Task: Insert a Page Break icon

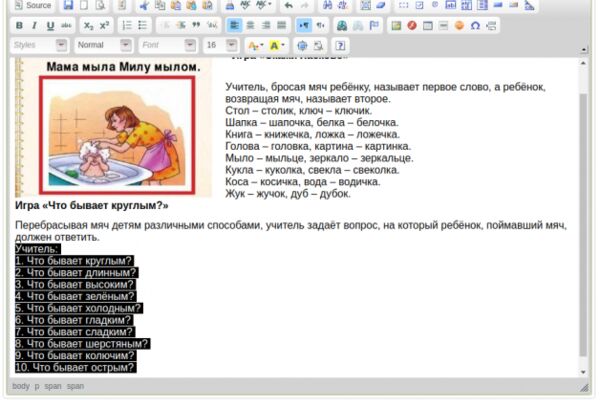Action: coord(491,26)
